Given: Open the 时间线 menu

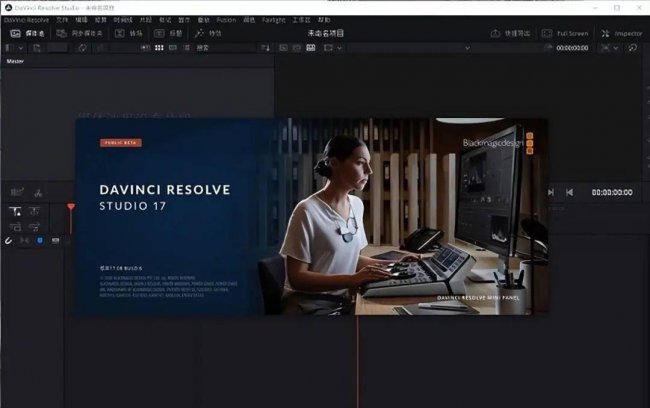Looking at the screenshot, I should pos(123,20).
